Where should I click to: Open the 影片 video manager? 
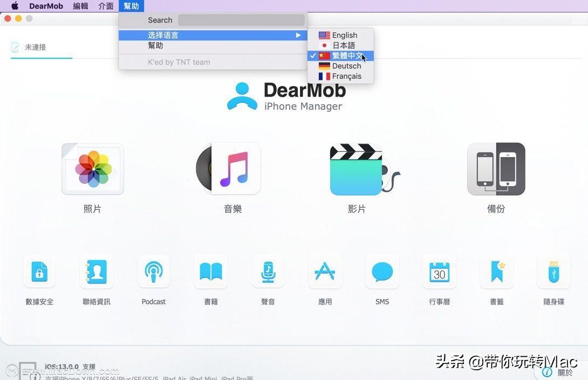pyautogui.click(x=356, y=168)
